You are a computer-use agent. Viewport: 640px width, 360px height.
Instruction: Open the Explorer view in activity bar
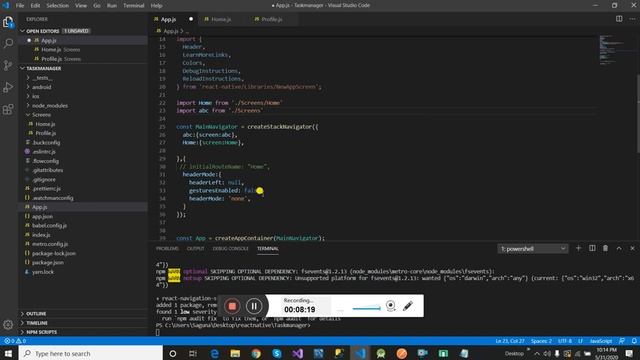click(x=8, y=22)
